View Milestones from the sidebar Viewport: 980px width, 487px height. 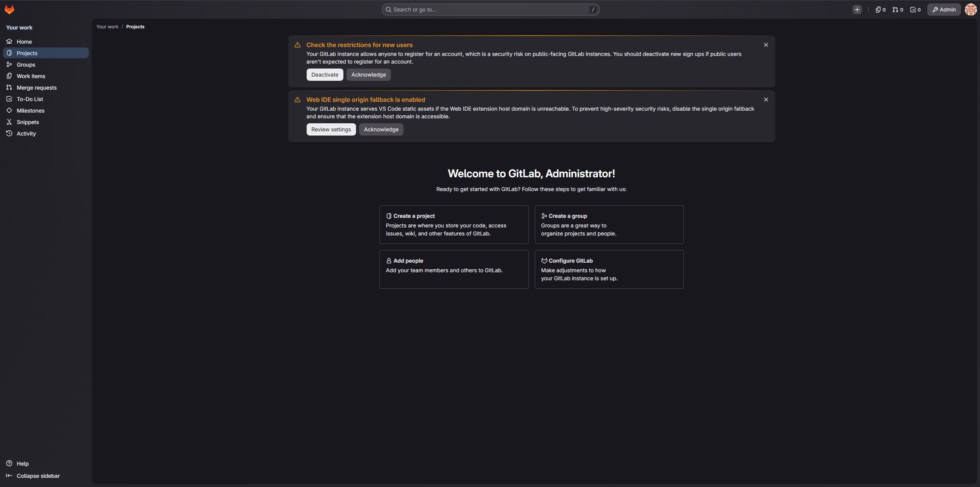(x=46, y=111)
